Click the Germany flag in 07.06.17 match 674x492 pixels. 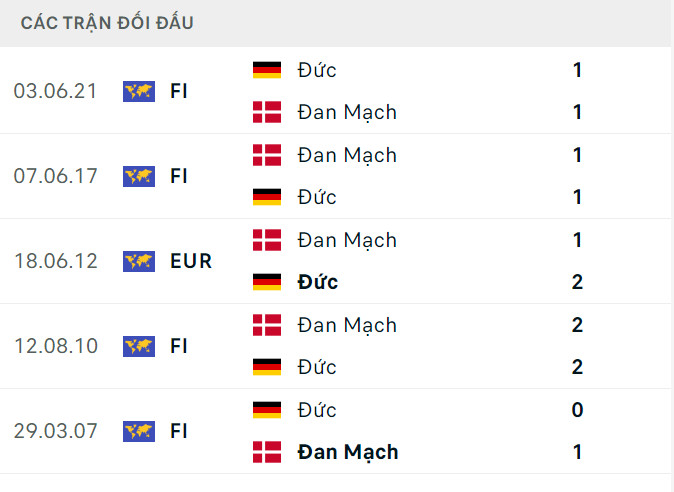point(267,197)
